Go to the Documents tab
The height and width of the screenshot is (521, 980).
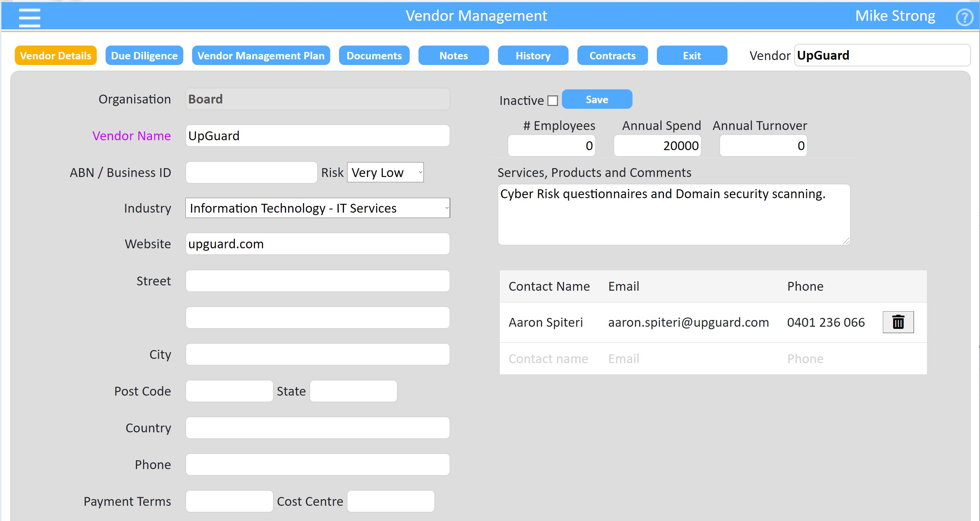(374, 55)
